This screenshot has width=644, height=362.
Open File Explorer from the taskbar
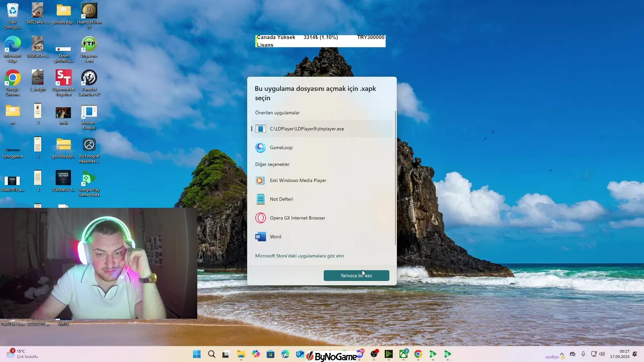pos(241,354)
